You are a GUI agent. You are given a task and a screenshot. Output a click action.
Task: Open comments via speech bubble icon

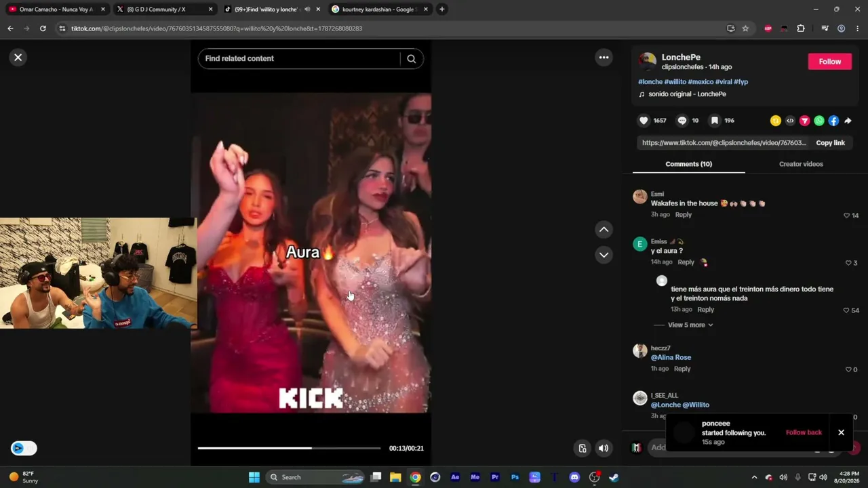(682, 121)
